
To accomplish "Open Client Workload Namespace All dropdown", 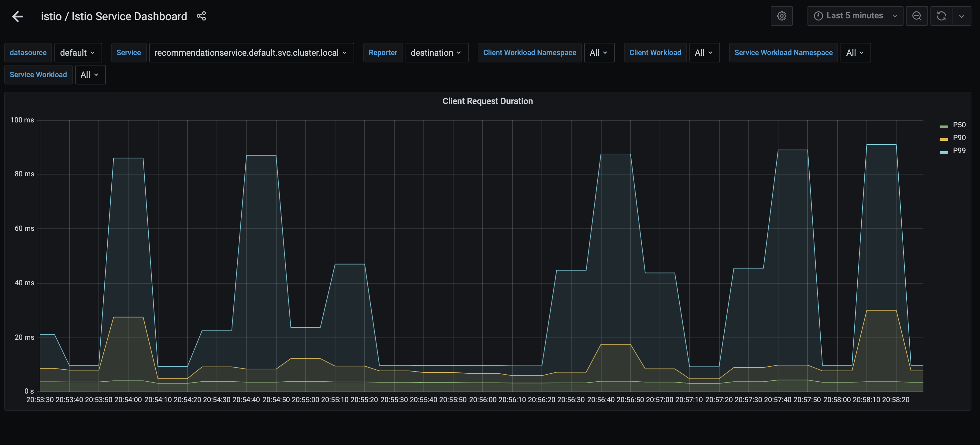I will (x=599, y=53).
